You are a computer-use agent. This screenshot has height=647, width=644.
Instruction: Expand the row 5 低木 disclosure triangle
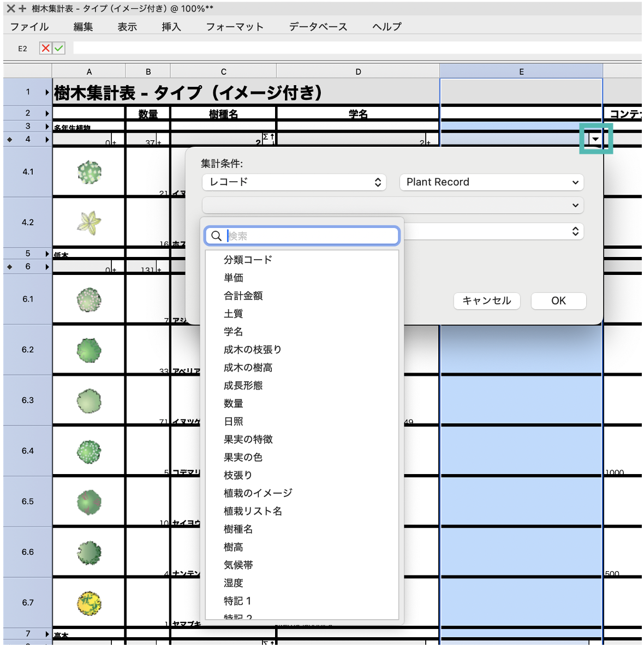(x=47, y=254)
